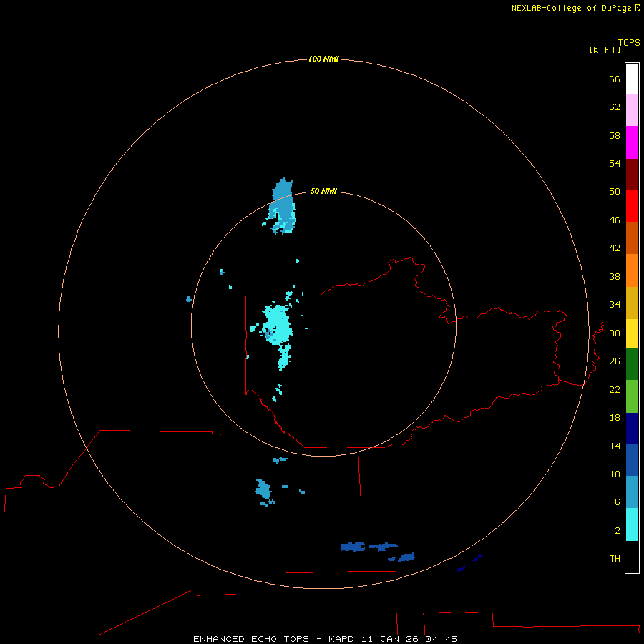Click the legend value 26
This screenshot has width=644, height=644.
(x=615, y=361)
